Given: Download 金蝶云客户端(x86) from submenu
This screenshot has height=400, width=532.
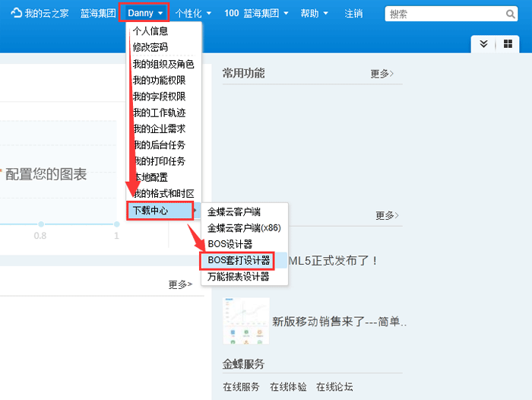Looking at the screenshot, I should point(245,228).
